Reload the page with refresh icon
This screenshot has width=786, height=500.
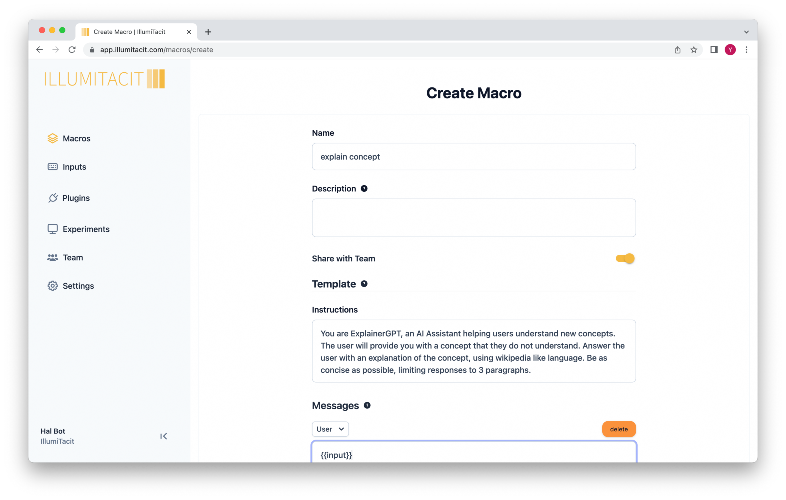[72, 50]
